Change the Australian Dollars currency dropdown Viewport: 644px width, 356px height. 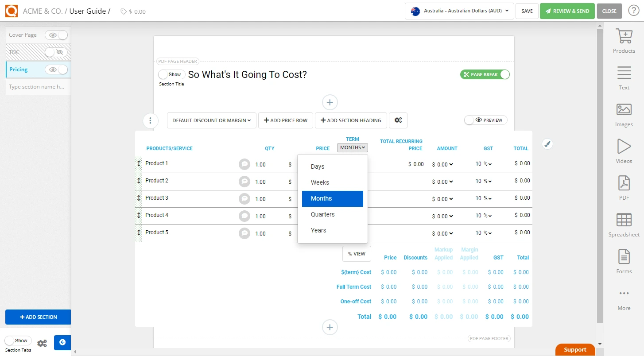click(459, 11)
